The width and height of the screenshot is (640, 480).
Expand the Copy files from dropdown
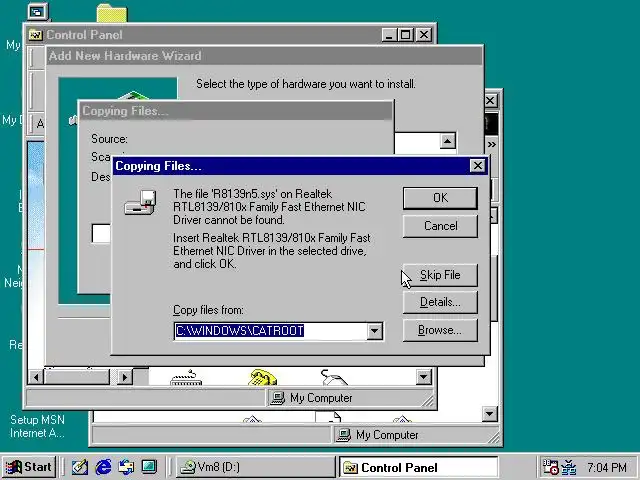[x=374, y=331]
